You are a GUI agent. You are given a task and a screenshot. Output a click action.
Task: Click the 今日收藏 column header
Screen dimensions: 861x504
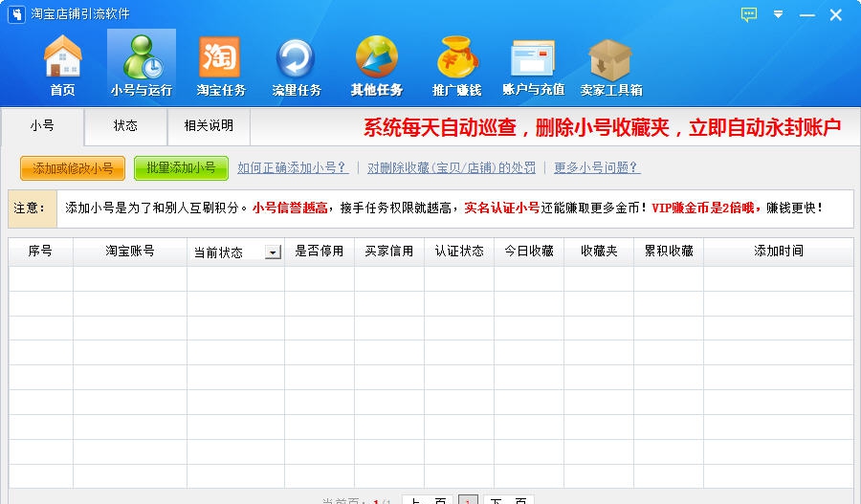(x=529, y=252)
